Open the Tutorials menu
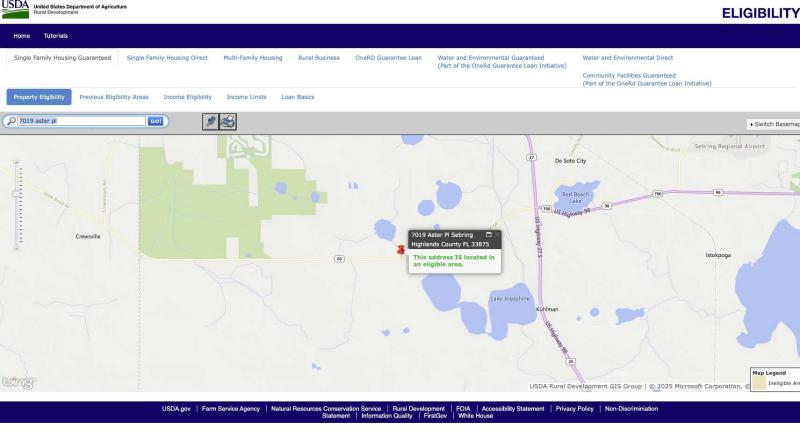 [x=56, y=35]
